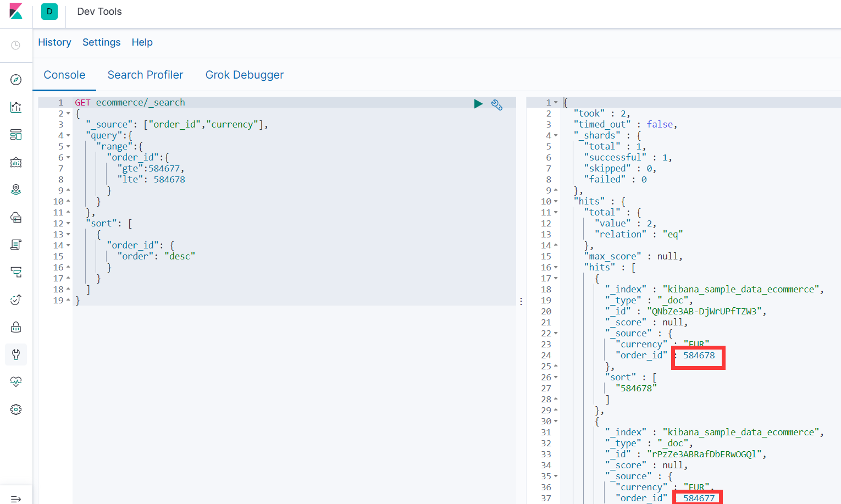Run the request with play button

pos(478,104)
